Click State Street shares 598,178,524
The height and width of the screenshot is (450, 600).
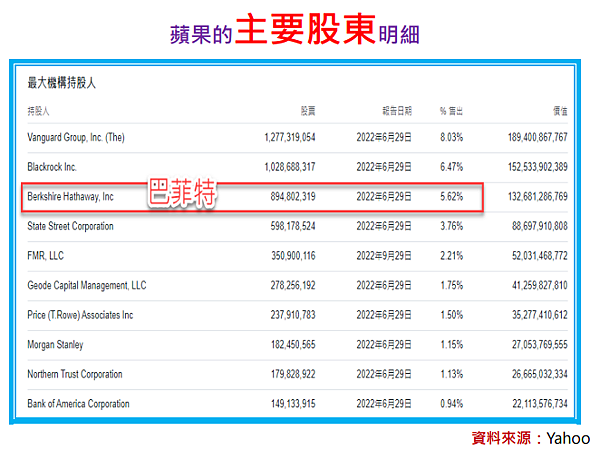pos(293,226)
